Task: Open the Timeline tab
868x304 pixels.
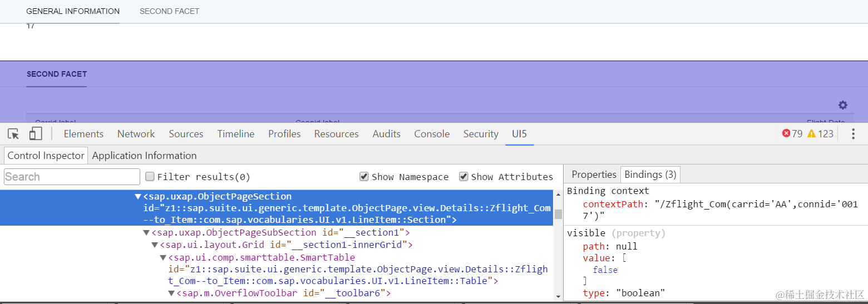Action: (236, 134)
